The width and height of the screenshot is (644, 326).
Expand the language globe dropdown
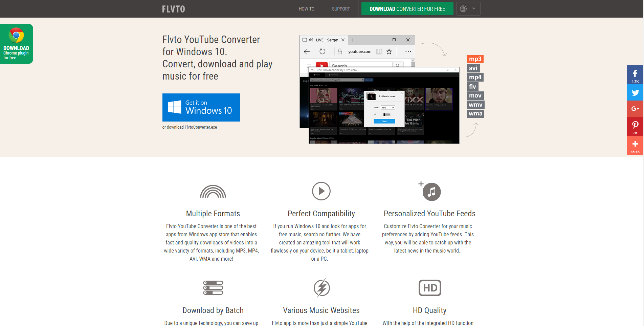pos(468,9)
